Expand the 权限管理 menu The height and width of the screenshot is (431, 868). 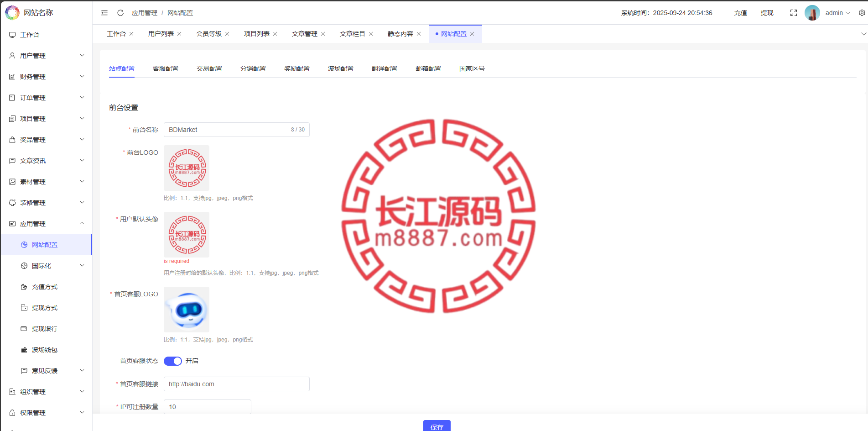[46, 413]
